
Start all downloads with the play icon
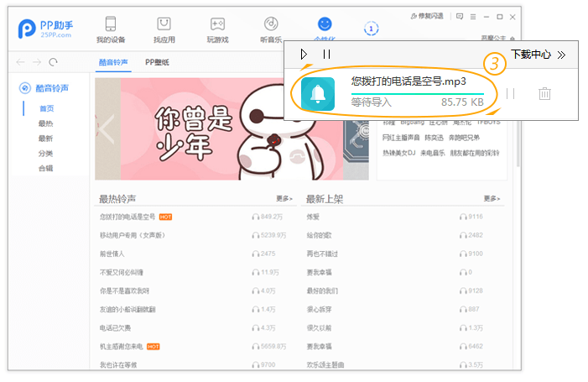pyautogui.click(x=304, y=55)
